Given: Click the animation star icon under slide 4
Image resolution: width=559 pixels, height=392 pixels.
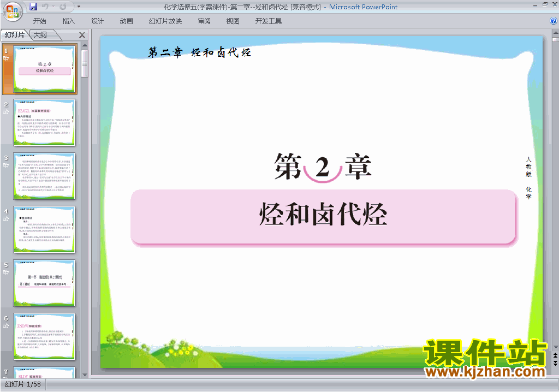Looking at the screenshot, I should pos(6,218).
